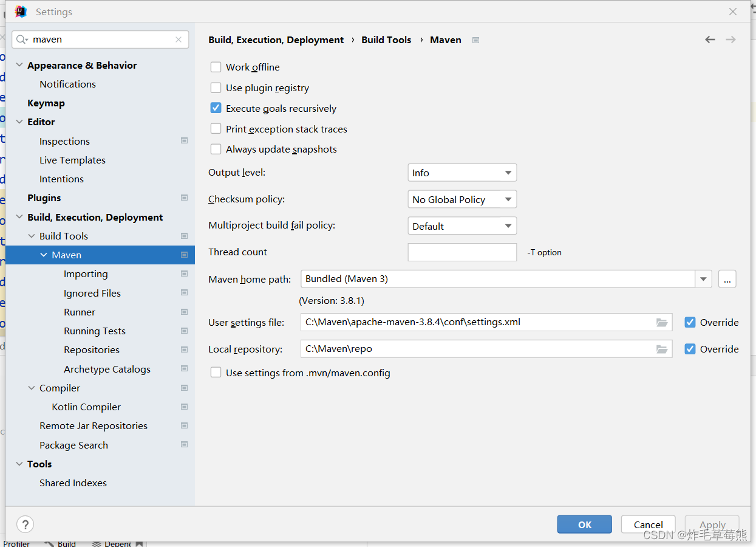Open Multiproject build fail policy dropdown

[x=462, y=226]
